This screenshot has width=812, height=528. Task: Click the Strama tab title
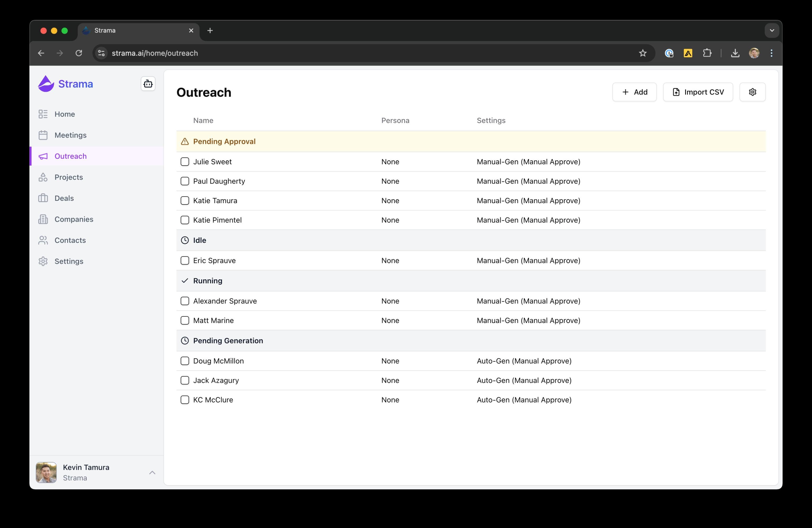point(105,30)
